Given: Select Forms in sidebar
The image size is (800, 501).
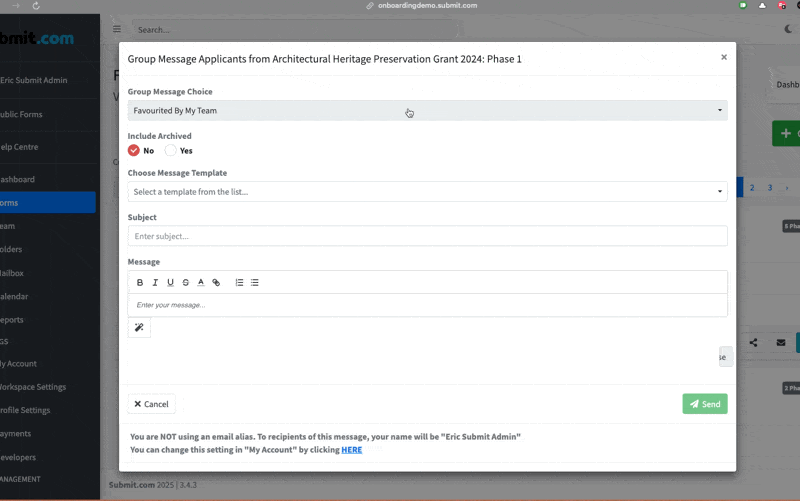Looking at the screenshot, I should pyautogui.click(x=47, y=203).
